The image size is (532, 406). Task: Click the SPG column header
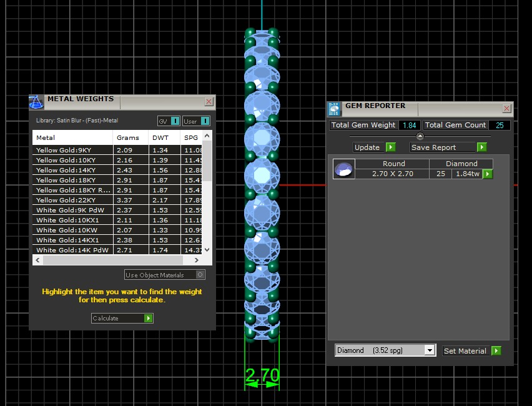tap(191, 137)
